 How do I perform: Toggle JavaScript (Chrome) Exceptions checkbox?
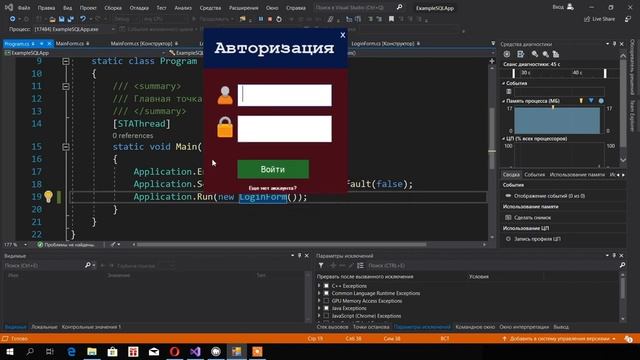[326, 316]
